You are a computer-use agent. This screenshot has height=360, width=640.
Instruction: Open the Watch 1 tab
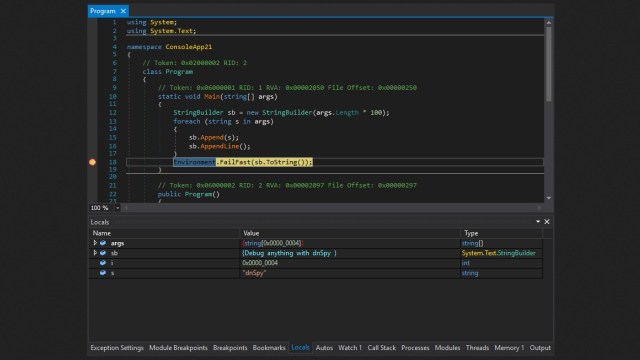(x=350, y=348)
